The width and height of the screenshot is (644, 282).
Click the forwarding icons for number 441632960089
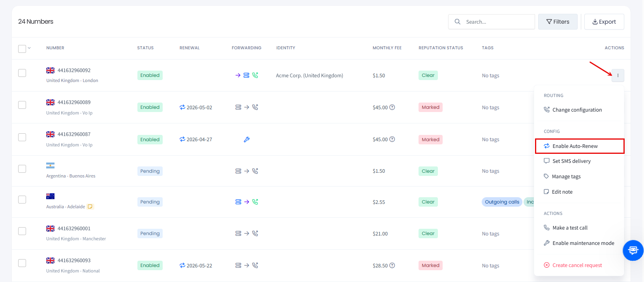(x=246, y=107)
